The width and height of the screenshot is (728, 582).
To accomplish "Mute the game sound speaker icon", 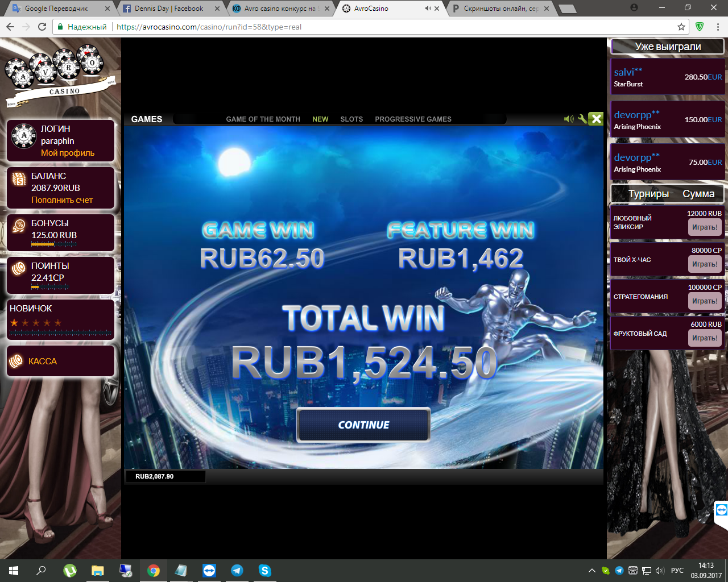I will pos(568,119).
